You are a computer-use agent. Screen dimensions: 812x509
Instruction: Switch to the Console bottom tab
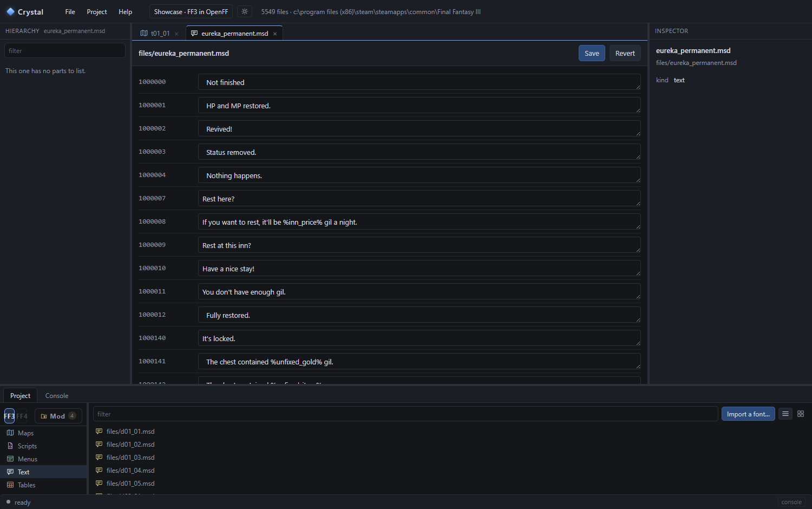pyautogui.click(x=57, y=396)
